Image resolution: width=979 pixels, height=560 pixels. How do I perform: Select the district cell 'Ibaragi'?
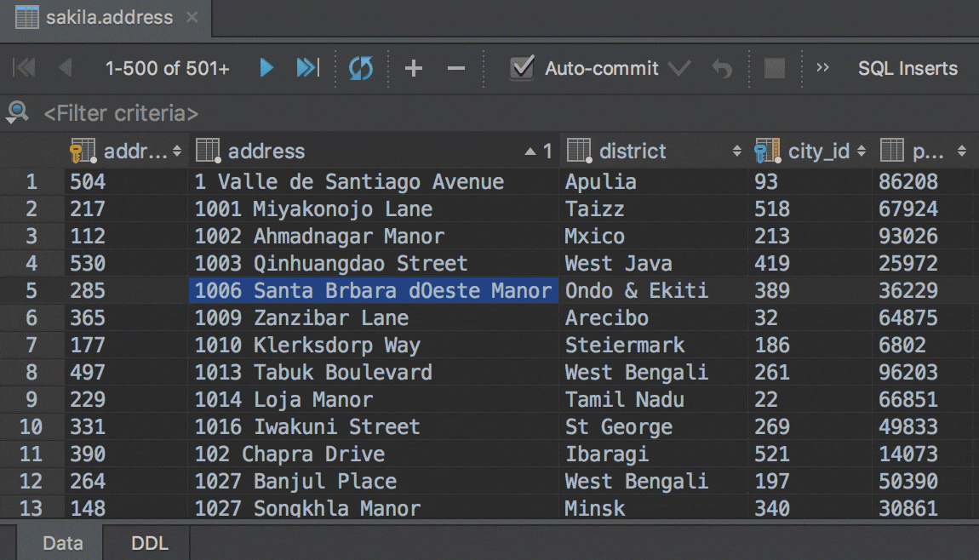pos(654,454)
